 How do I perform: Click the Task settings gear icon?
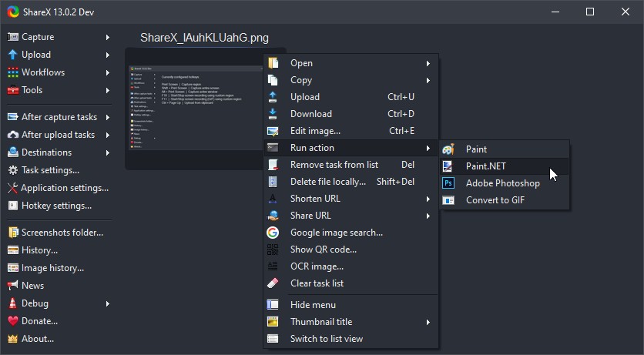click(13, 170)
